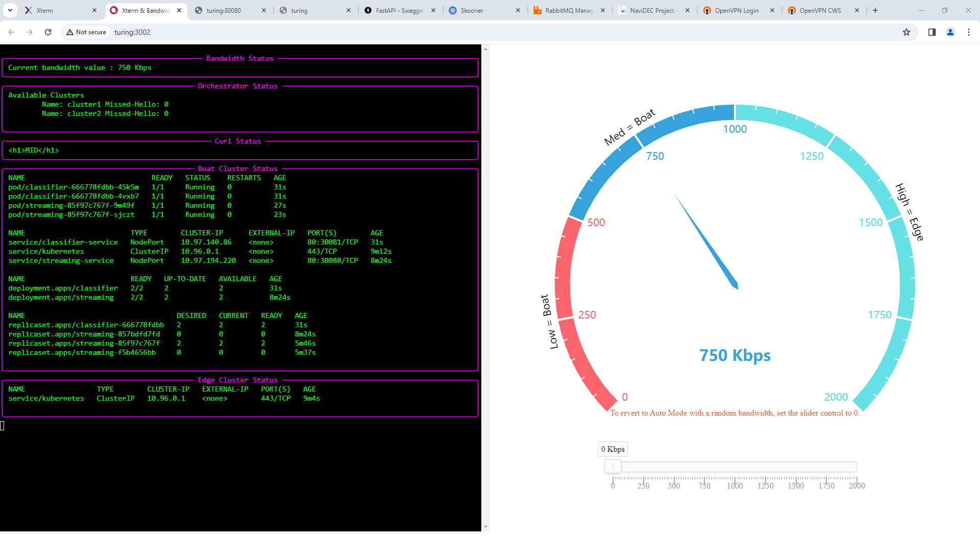
Task: Click the 1000 label on gauge
Action: [x=735, y=129]
